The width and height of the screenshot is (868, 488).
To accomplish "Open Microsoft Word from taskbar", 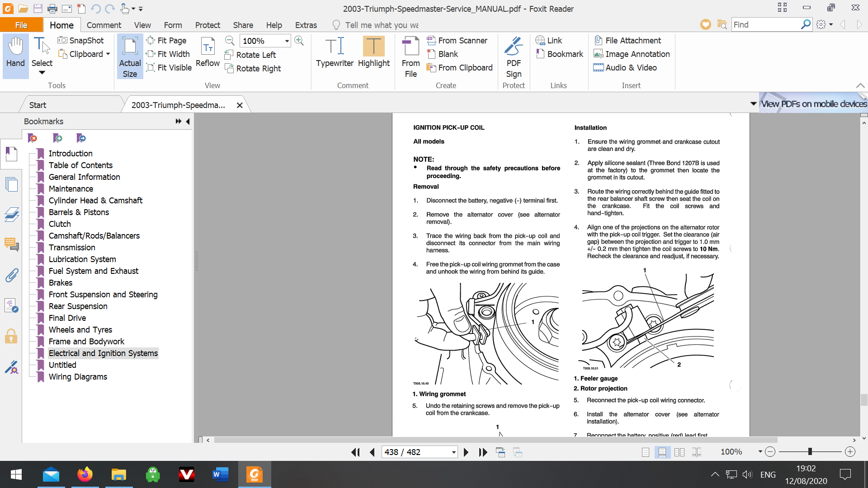I will [220, 474].
